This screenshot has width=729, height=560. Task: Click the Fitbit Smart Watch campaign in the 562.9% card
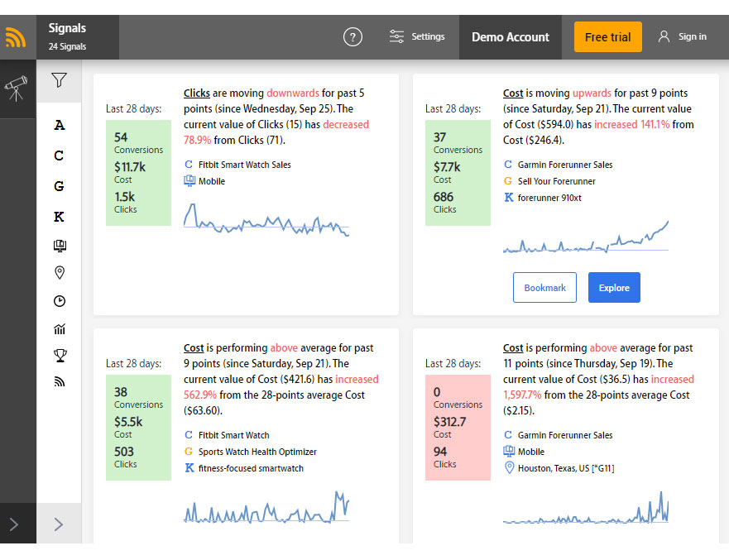click(x=234, y=435)
